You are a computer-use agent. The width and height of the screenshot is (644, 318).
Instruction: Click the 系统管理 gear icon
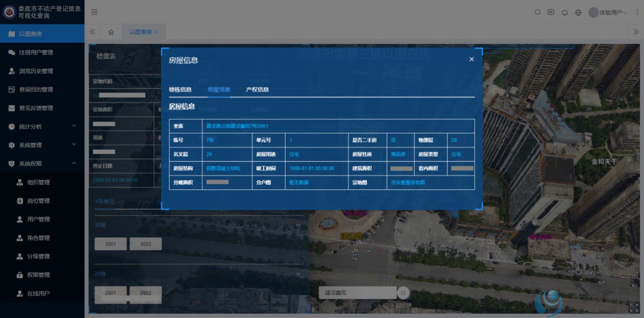[x=12, y=145]
